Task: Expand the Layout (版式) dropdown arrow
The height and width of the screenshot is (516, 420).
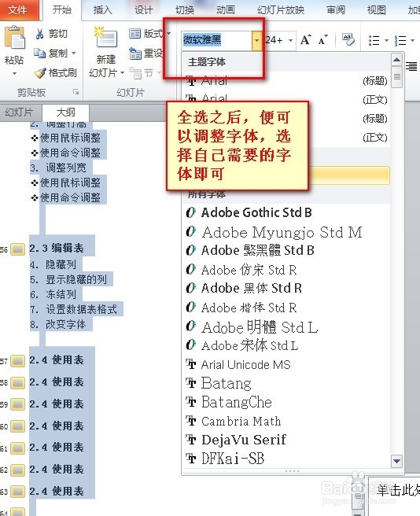Action: pyautogui.click(x=169, y=33)
